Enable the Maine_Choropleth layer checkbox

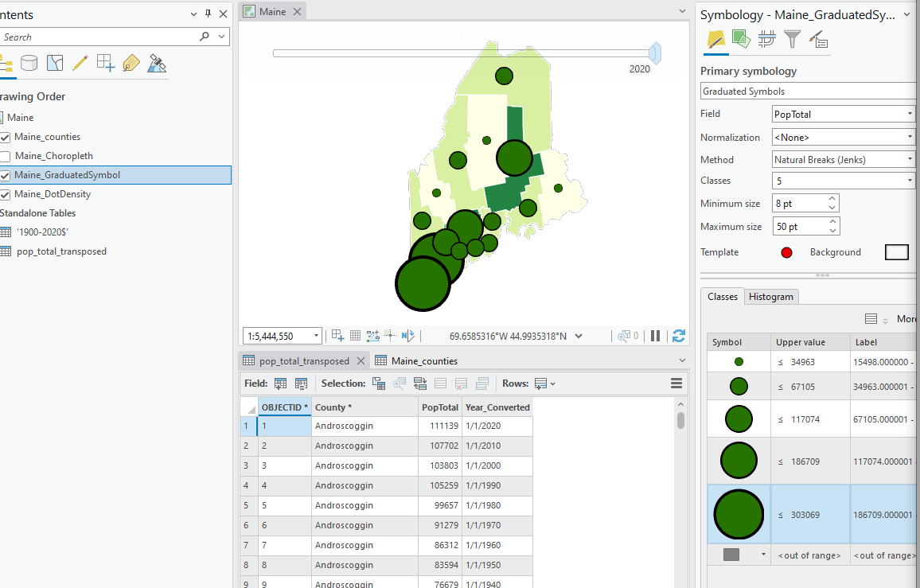(6, 156)
